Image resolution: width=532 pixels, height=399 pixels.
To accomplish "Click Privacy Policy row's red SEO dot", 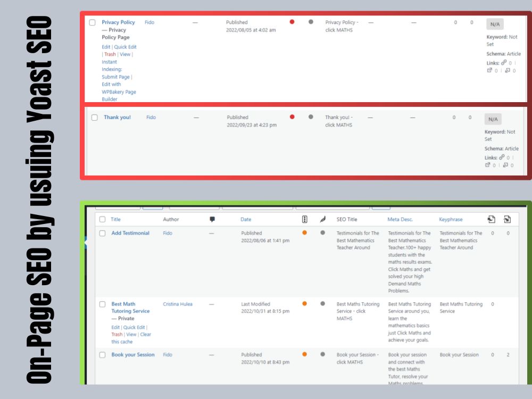I will coord(292,22).
